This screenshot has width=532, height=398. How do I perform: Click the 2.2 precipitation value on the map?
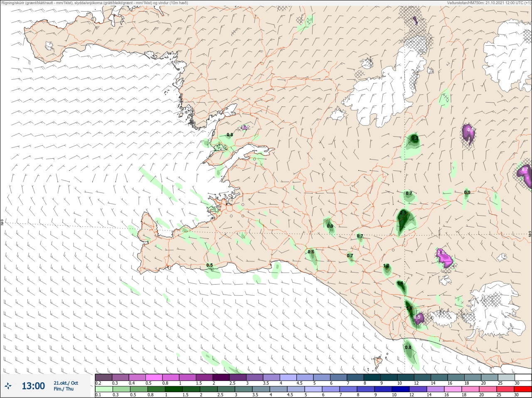coord(415,138)
